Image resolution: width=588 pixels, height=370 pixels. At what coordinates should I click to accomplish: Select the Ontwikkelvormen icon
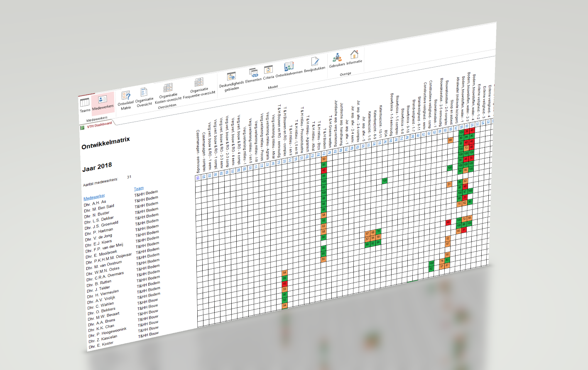tap(289, 66)
